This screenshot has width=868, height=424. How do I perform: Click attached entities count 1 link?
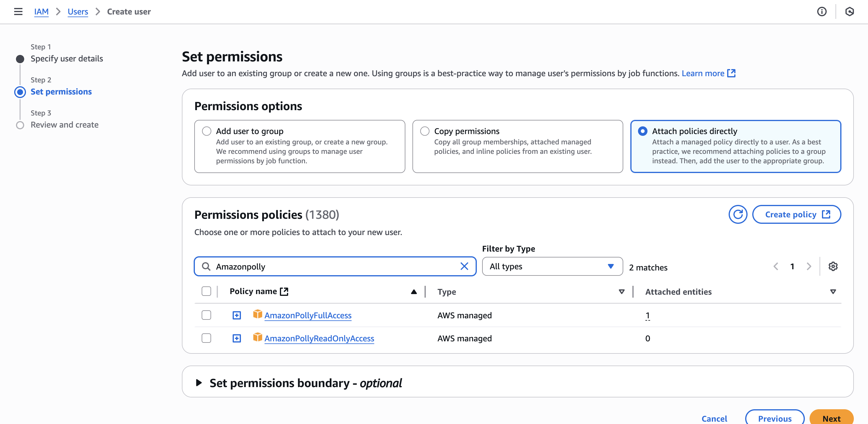647,315
